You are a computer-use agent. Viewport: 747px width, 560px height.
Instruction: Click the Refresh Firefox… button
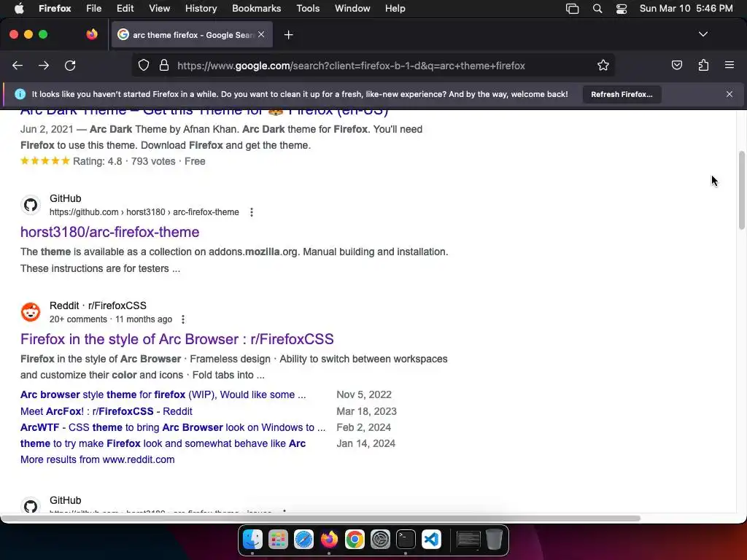(622, 94)
